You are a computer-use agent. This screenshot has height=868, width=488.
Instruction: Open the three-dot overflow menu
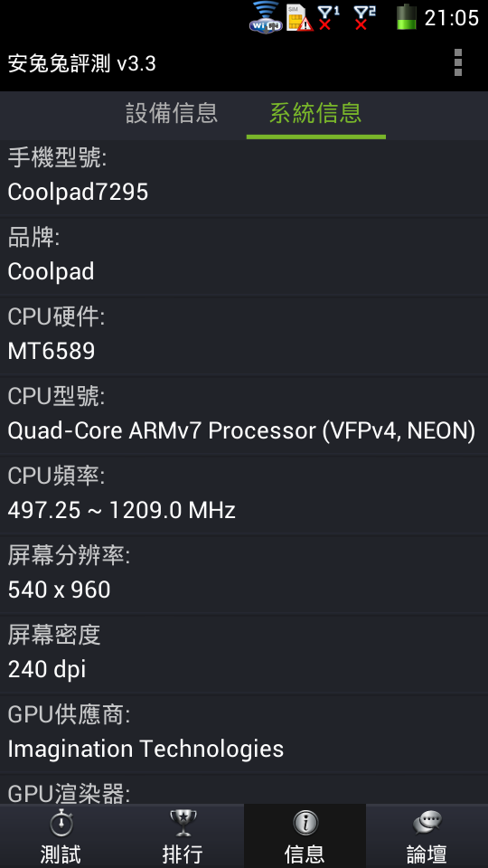pyautogui.click(x=457, y=62)
